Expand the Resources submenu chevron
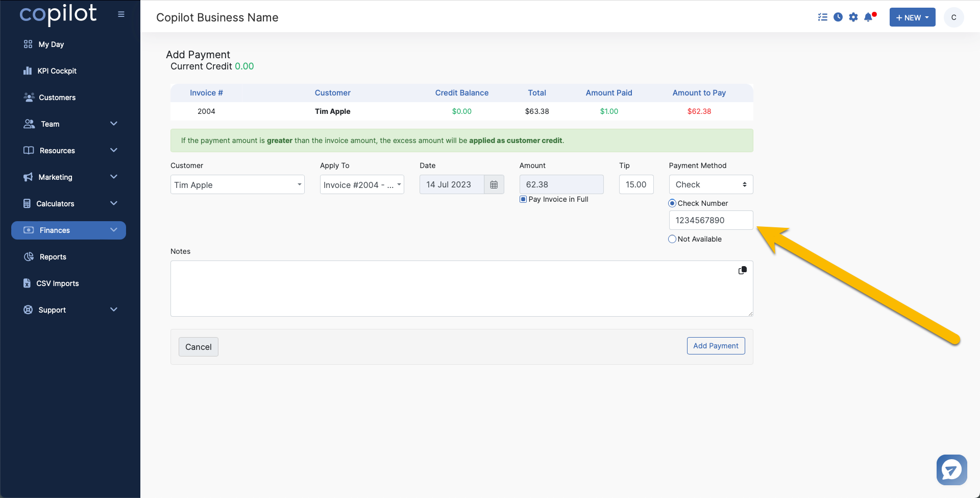Image resolution: width=980 pixels, height=498 pixels. coord(114,150)
